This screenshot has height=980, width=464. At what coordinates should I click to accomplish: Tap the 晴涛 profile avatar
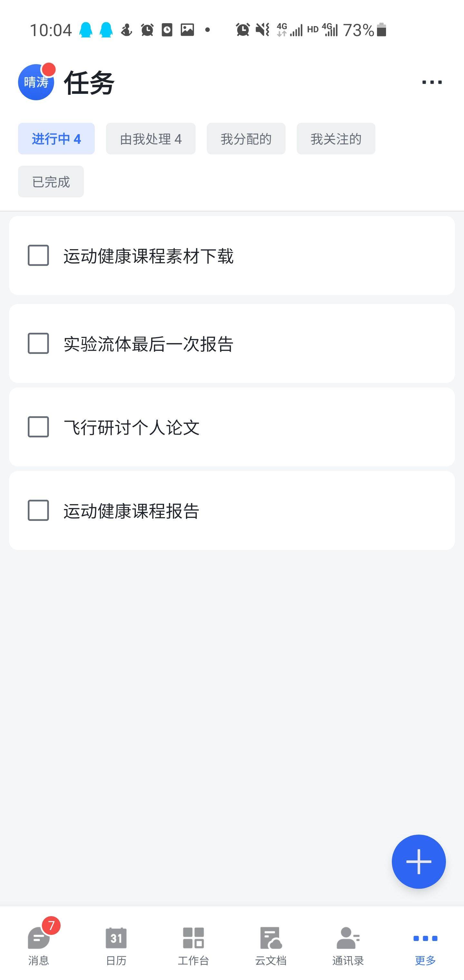tap(36, 82)
